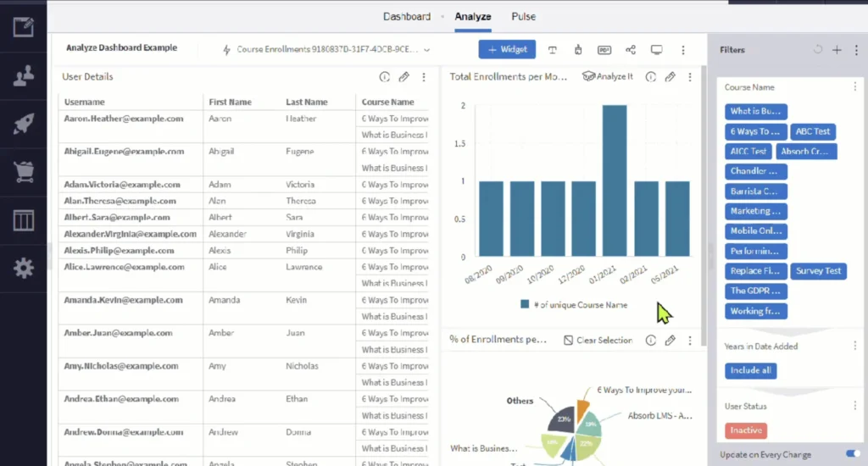Open Total Enrollments widget three-dot menu
The image size is (868, 466).
point(690,77)
